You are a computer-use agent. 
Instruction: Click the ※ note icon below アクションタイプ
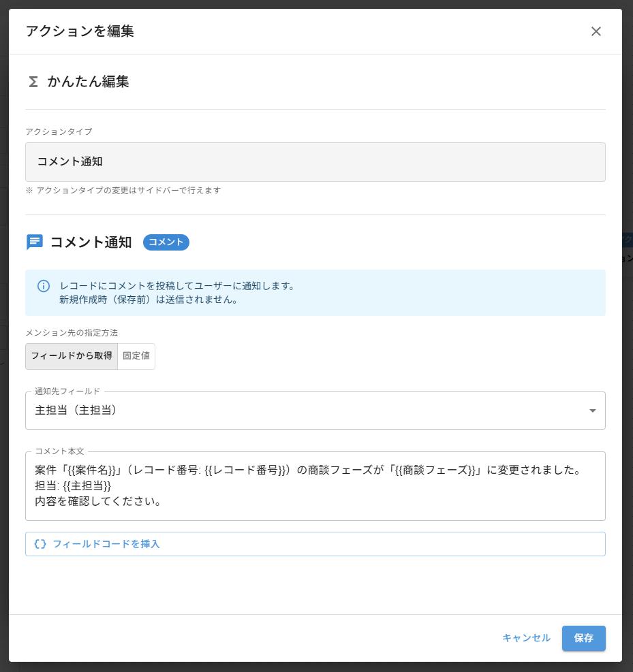tap(28, 191)
